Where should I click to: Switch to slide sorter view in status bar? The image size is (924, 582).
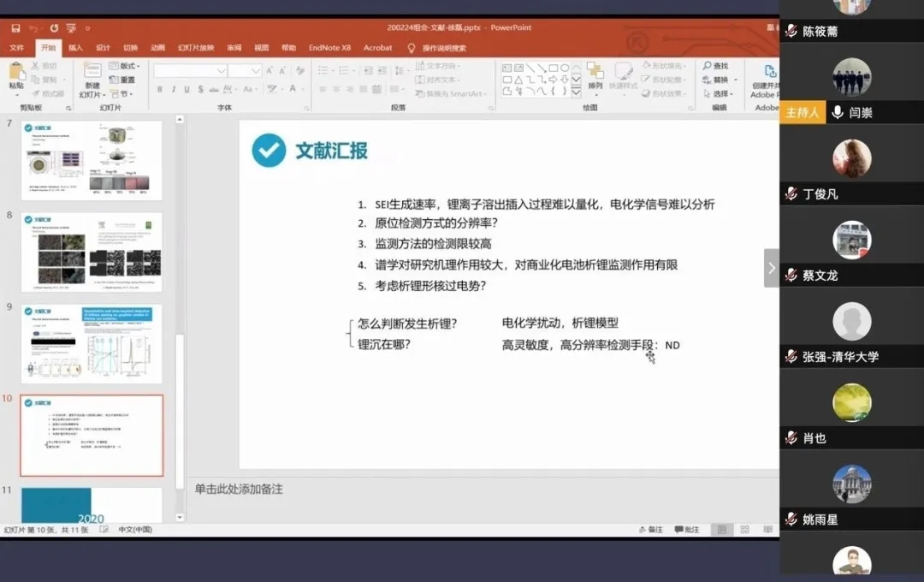coord(744,530)
